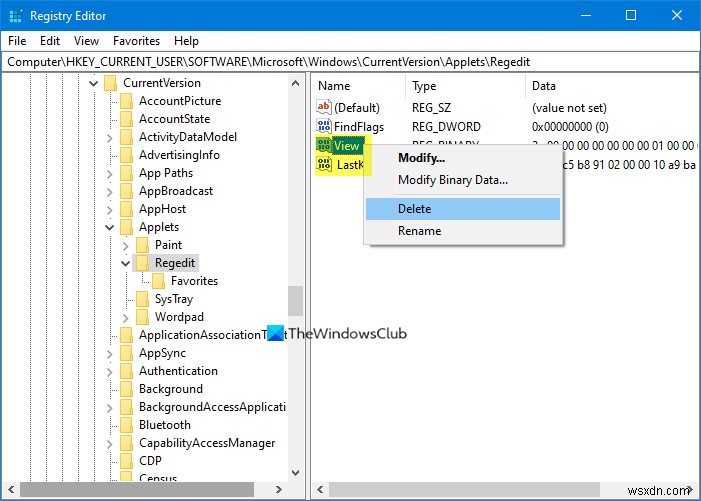Click the registry path address bar
The image size is (701, 501).
tap(350, 62)
